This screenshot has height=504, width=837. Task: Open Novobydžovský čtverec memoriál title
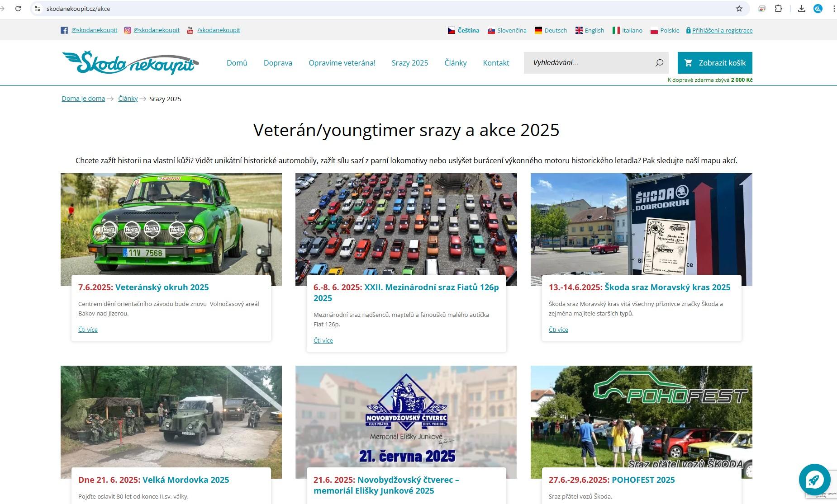point(386,485)
